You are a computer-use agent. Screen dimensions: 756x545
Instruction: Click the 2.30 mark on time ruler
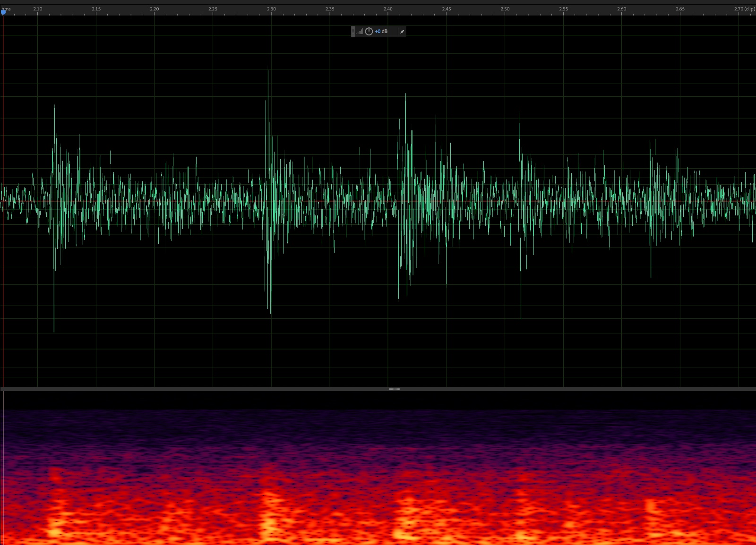pyautogui.click(x=271, y=9)
